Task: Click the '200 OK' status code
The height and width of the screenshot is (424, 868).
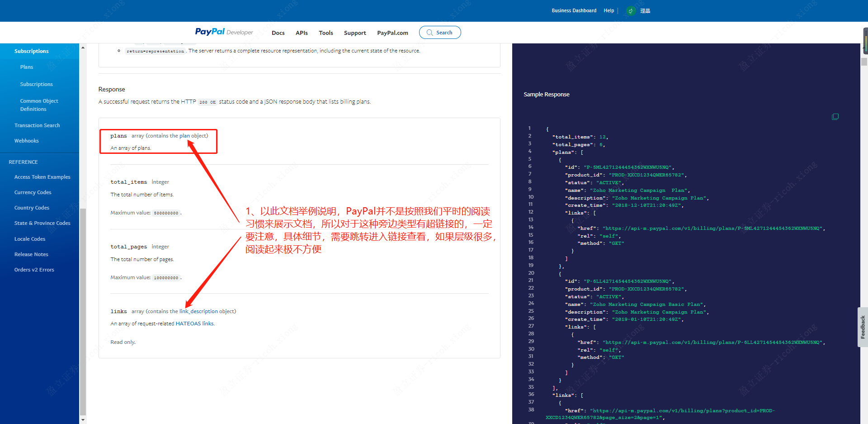Action: coord(208,102)
